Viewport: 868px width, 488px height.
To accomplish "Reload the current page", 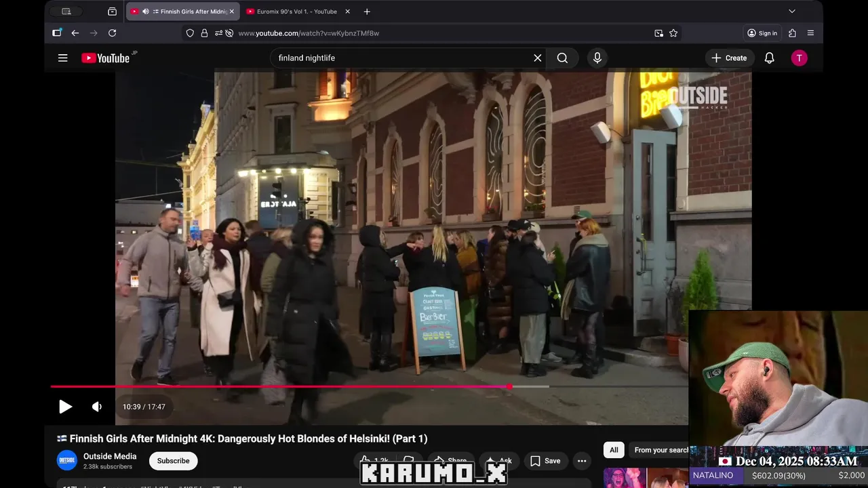I will click(113, 33).
